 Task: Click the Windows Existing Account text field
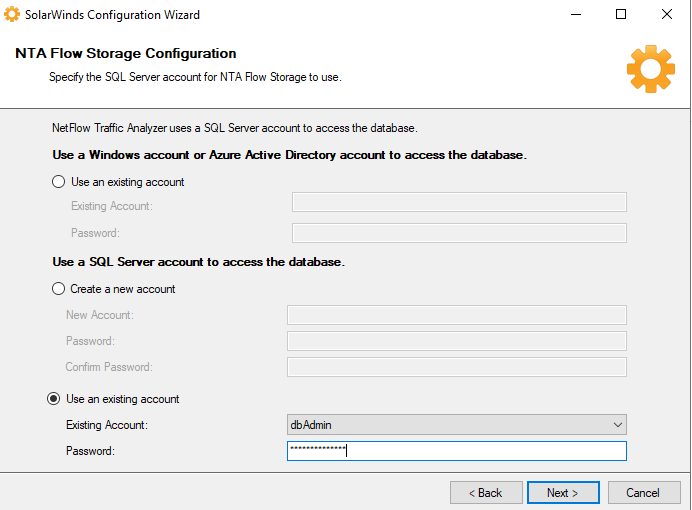pyautogui.click(x=459, y=202)
